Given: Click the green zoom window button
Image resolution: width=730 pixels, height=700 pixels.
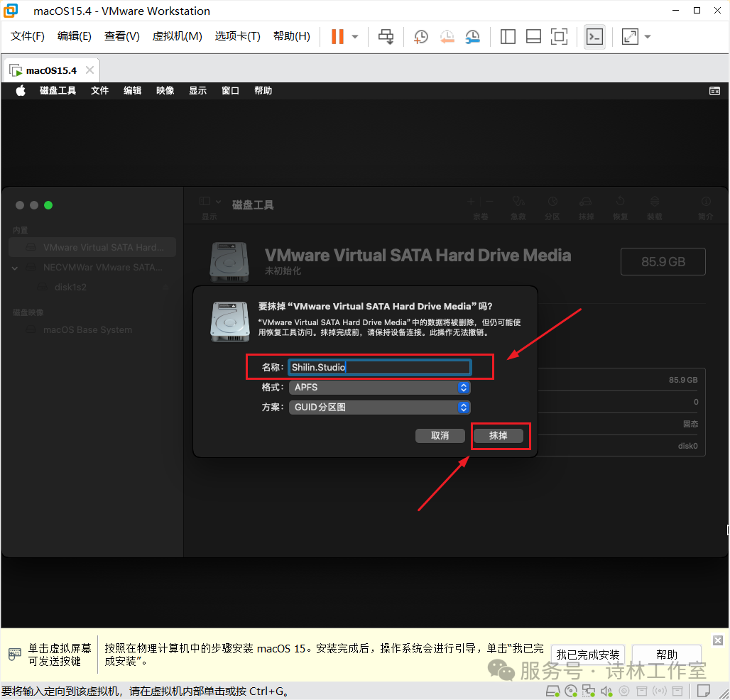Looking at the screenshot, I should (x=48, y=205).
